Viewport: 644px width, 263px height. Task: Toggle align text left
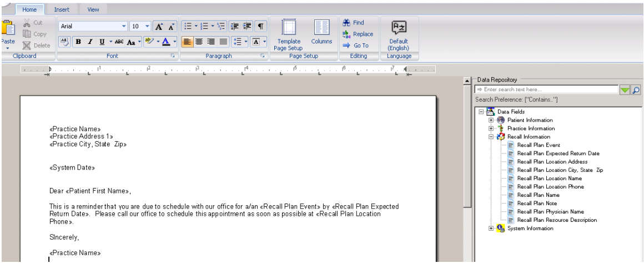pyautogui.click(x=187, y=42)
